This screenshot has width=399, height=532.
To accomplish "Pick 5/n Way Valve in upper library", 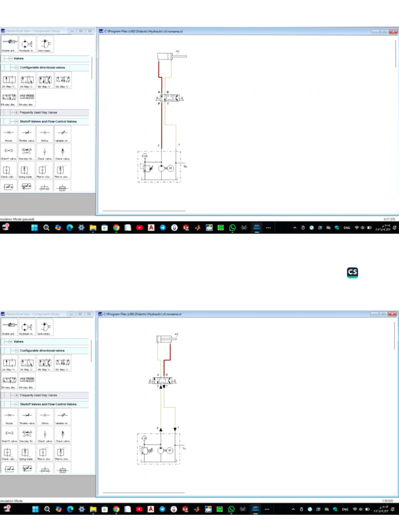I will click(x=63, y=81).
